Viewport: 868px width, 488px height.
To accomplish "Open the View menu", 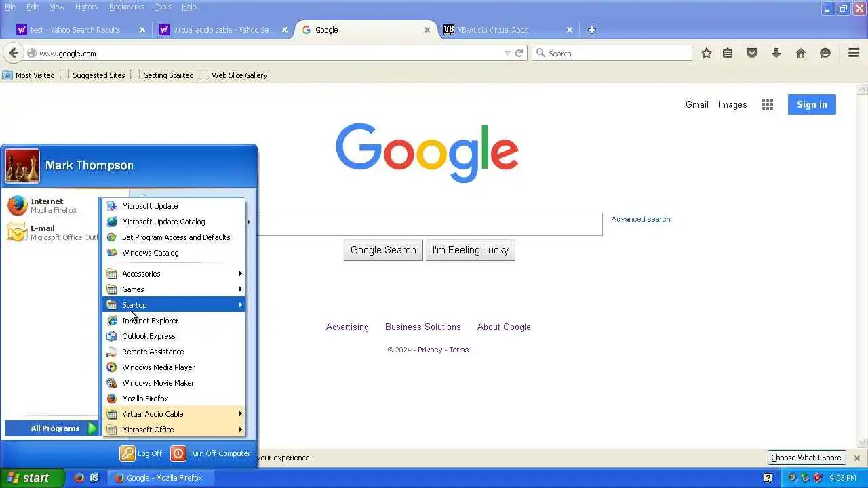I will pos(57,7).
